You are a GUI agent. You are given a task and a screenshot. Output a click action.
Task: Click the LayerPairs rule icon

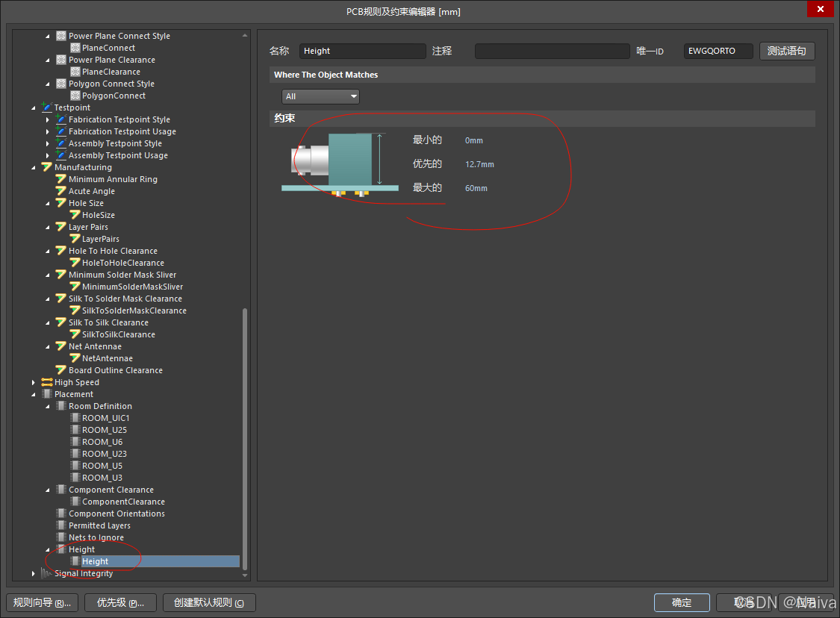75,239
